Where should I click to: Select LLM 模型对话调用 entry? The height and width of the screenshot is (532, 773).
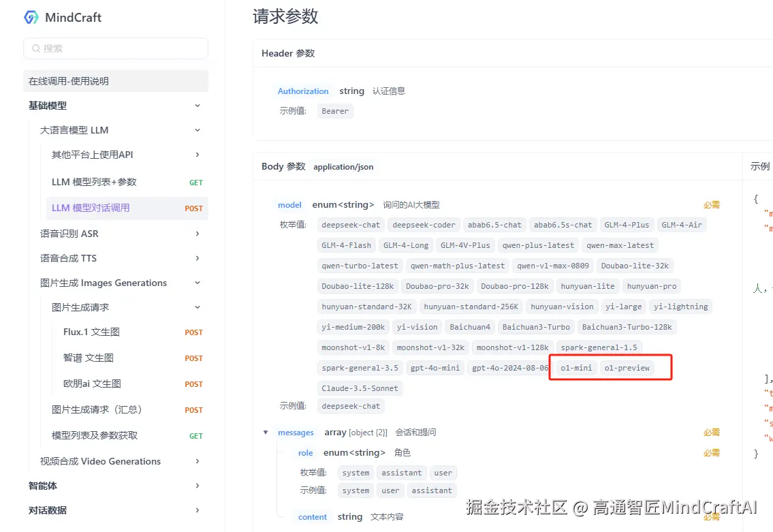point(127,208)
